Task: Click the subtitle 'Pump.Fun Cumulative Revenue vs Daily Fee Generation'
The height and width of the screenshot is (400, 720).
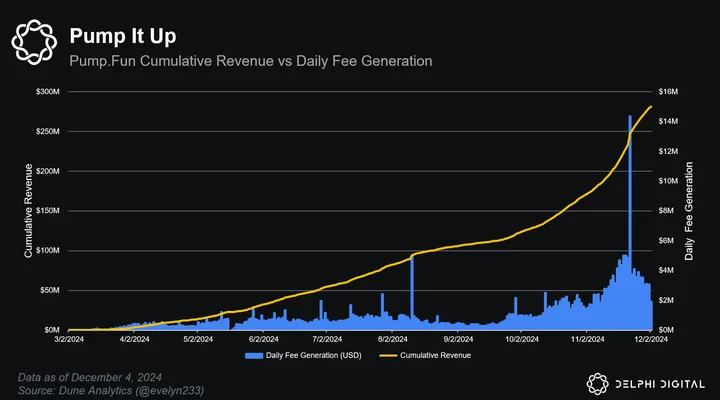Action: 251,61
